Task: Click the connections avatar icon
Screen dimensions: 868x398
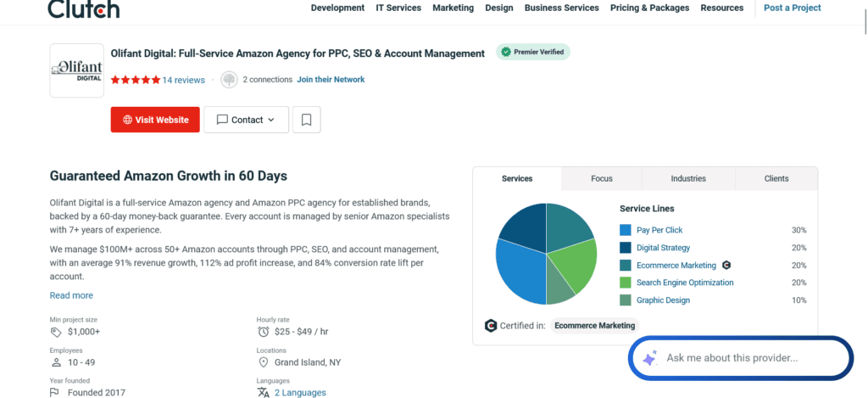Action: (x=229, y=80)
